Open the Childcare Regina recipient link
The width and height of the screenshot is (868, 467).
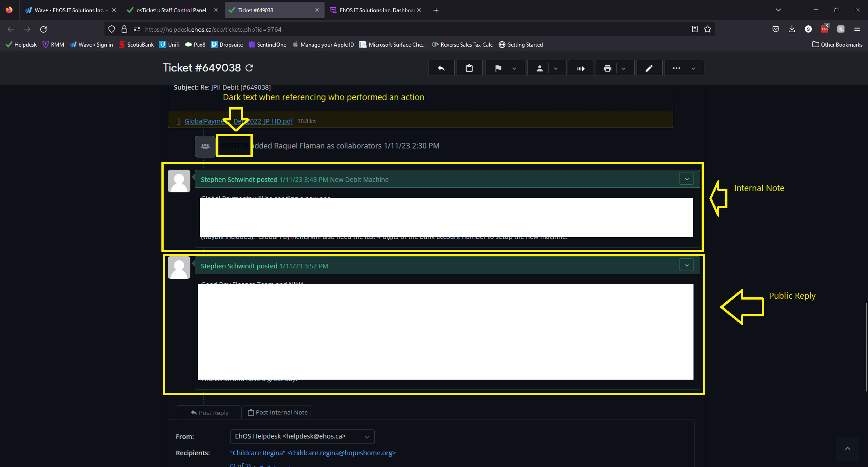312,453
